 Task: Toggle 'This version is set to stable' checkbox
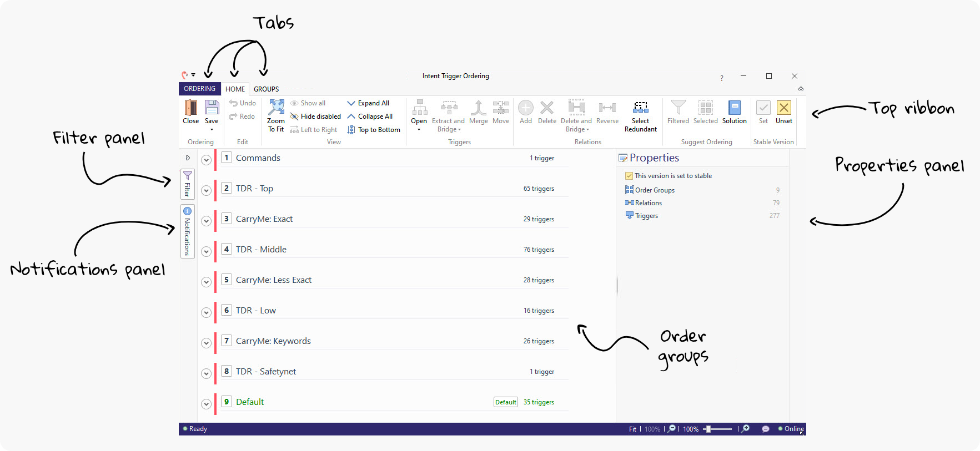coord(629,176)
